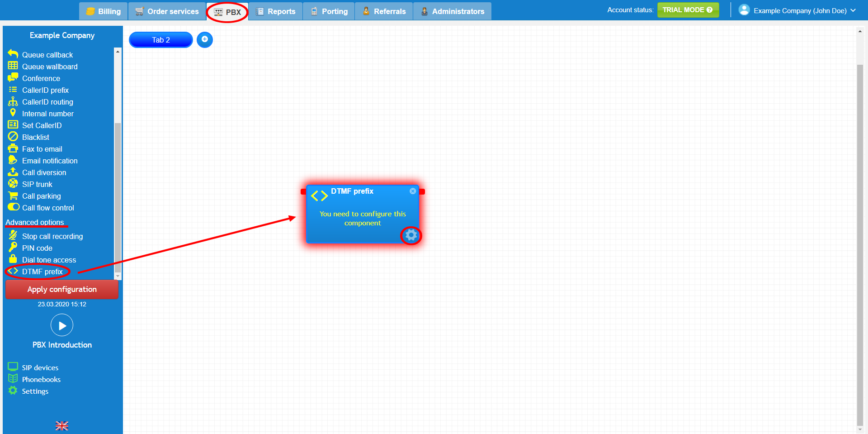
Task: Click the Example Company sidebar header
Action: [62, 35]
